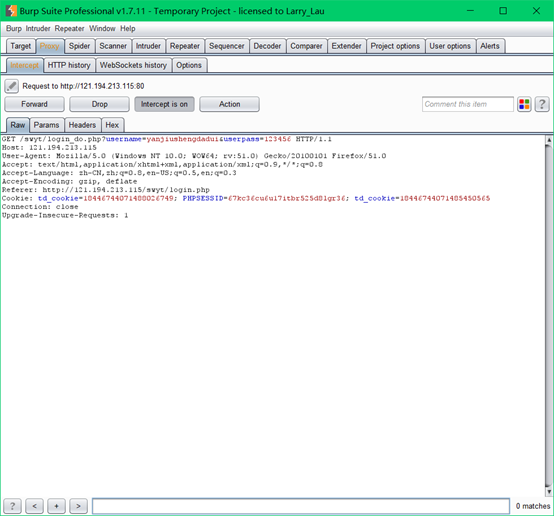The height and width of the screenshot is (516, 554).
Task: Toggle the Intercept is on button
Action: [164, 104]
